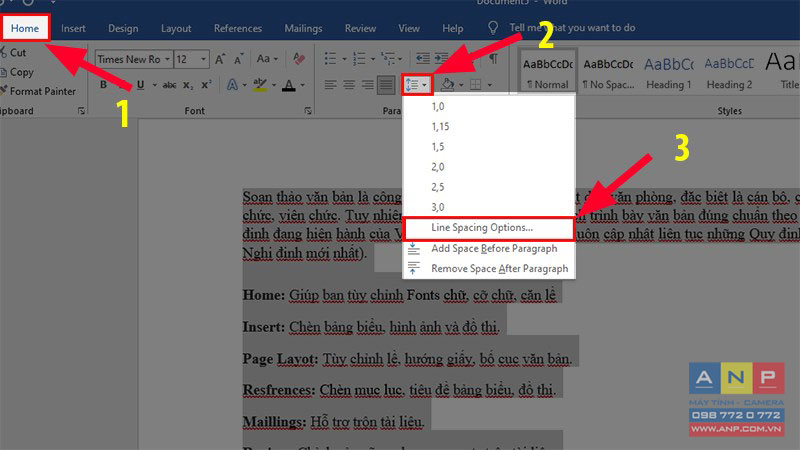Toggle Show/Hide paragraph marks
The height and width of the screenshot is (450, 800).
point(494,59)
